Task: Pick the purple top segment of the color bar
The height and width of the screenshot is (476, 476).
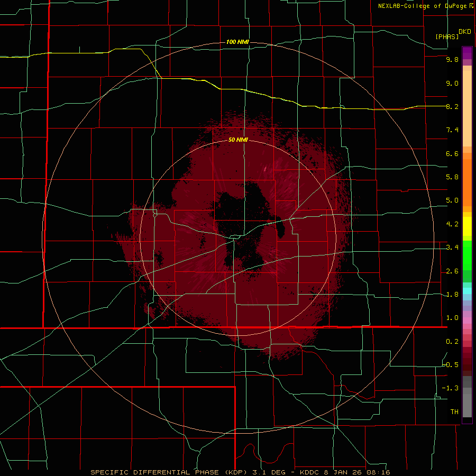Action: [467, 53]
